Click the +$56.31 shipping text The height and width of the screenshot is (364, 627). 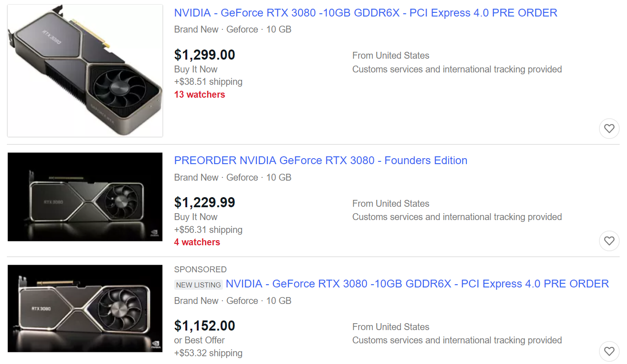click(x=208, y=230)
